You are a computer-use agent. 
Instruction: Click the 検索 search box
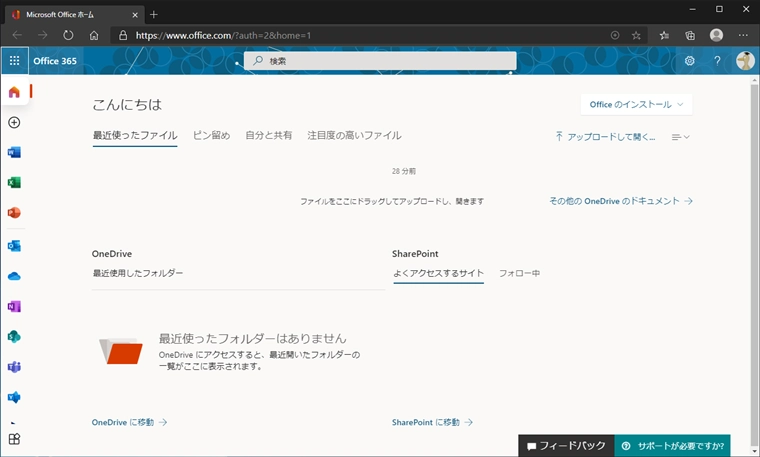tap(380, 61)
